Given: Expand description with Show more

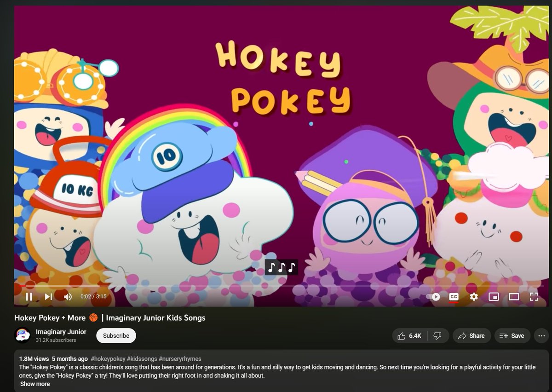Looking at the screenshot, I should (35, 384).
